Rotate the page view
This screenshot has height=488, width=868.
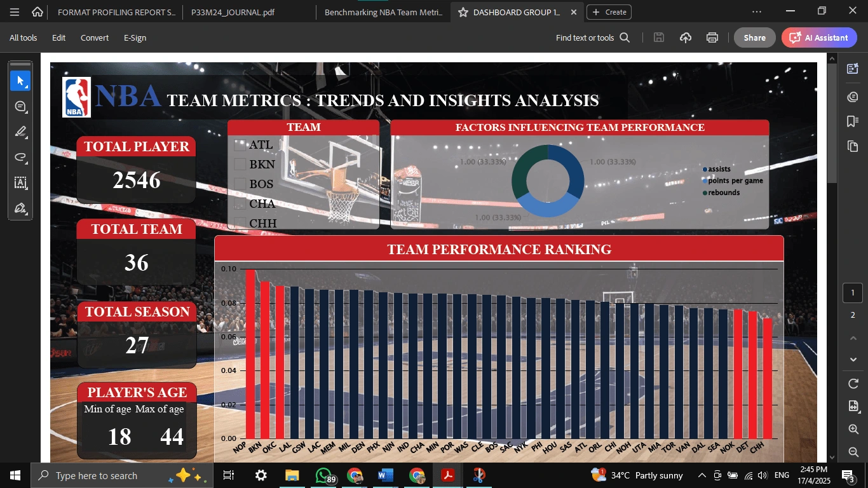pos(853,384)
